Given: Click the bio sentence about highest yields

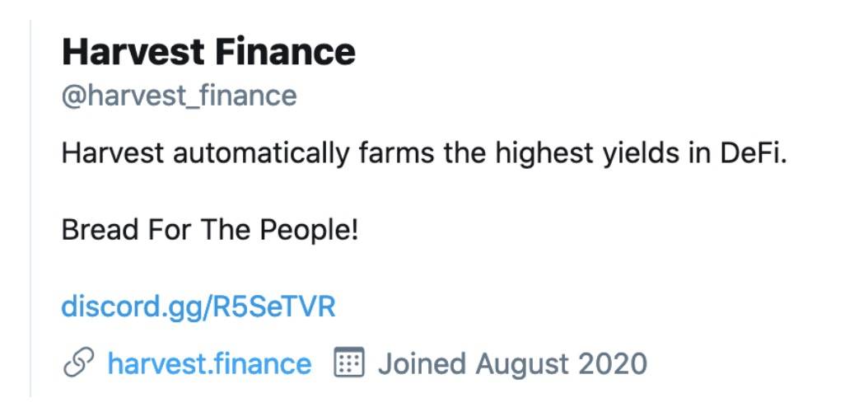Looking at the screenshot, I should pos(424,153).
